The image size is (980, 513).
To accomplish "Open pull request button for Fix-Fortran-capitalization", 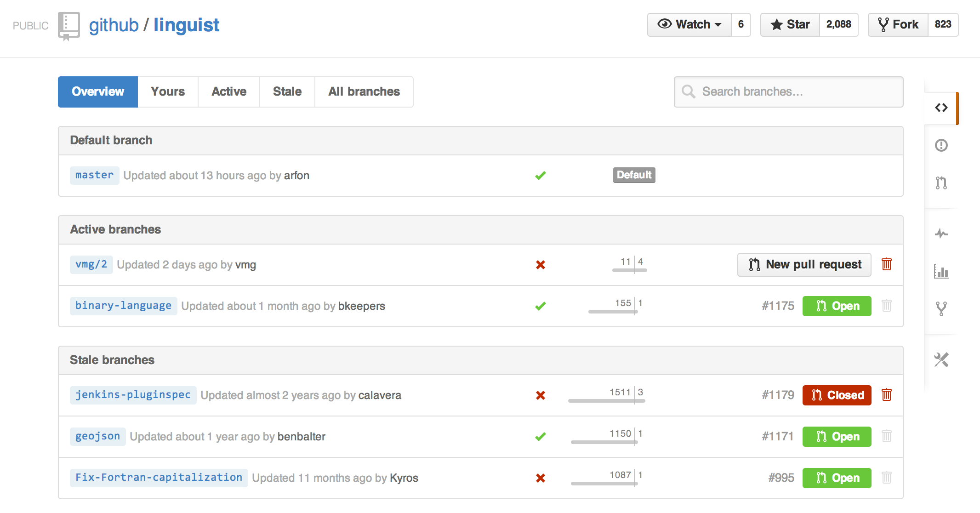I will (x=837, y=478).
